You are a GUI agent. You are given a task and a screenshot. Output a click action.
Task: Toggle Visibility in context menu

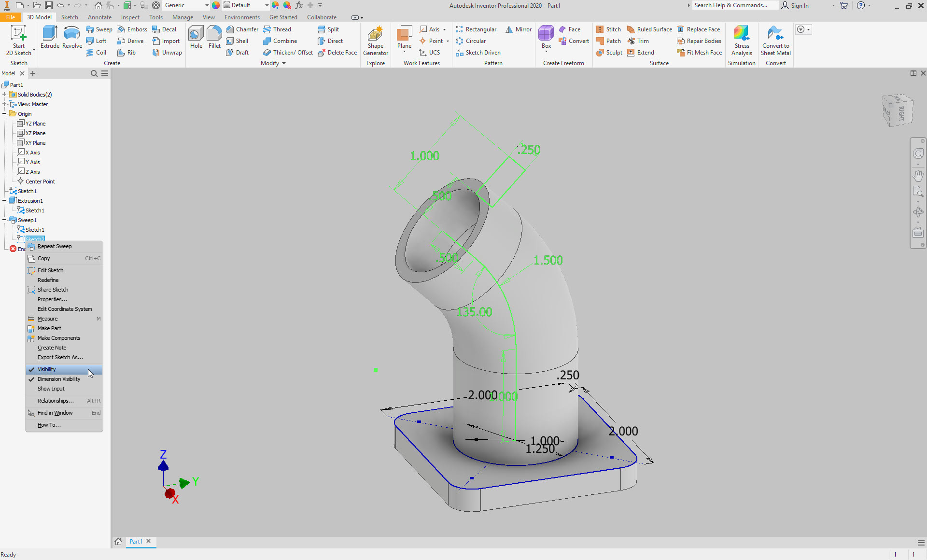(x=47, y=369)
